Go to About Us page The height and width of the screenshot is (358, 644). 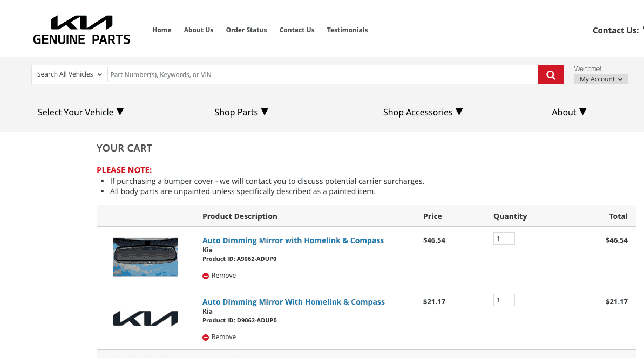pyautogui.click(x=198, y=30)
